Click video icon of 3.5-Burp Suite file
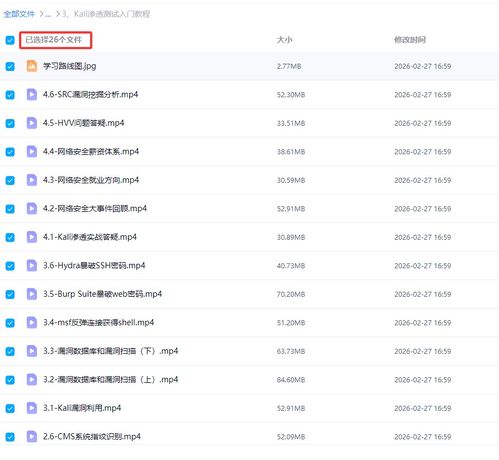 (x=32, y=294)
